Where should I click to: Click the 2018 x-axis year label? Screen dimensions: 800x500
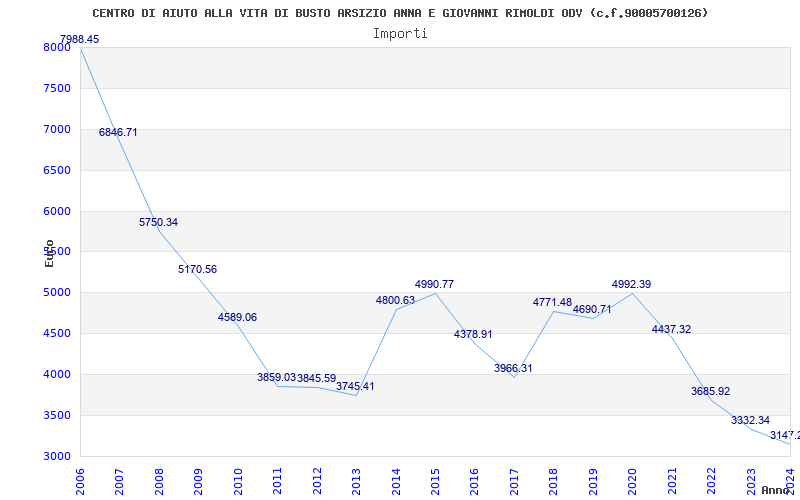pos(554,481)
